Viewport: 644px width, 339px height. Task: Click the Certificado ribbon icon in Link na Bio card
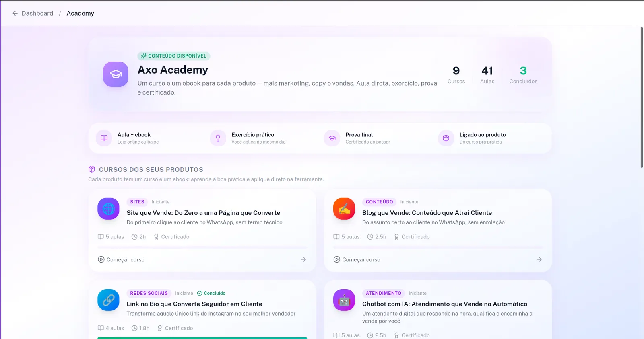(x=160, y=328)
